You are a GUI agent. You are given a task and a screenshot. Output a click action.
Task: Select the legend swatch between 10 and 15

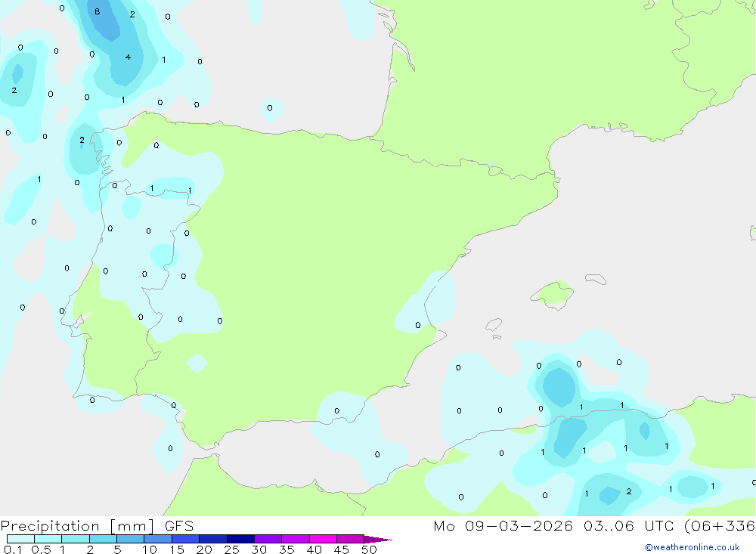point(158,539)
